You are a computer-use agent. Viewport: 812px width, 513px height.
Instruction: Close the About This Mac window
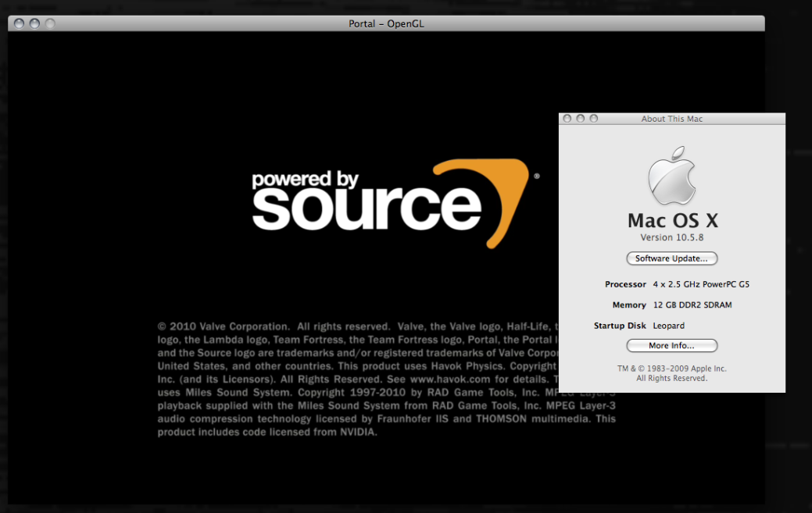pos(567,119)
